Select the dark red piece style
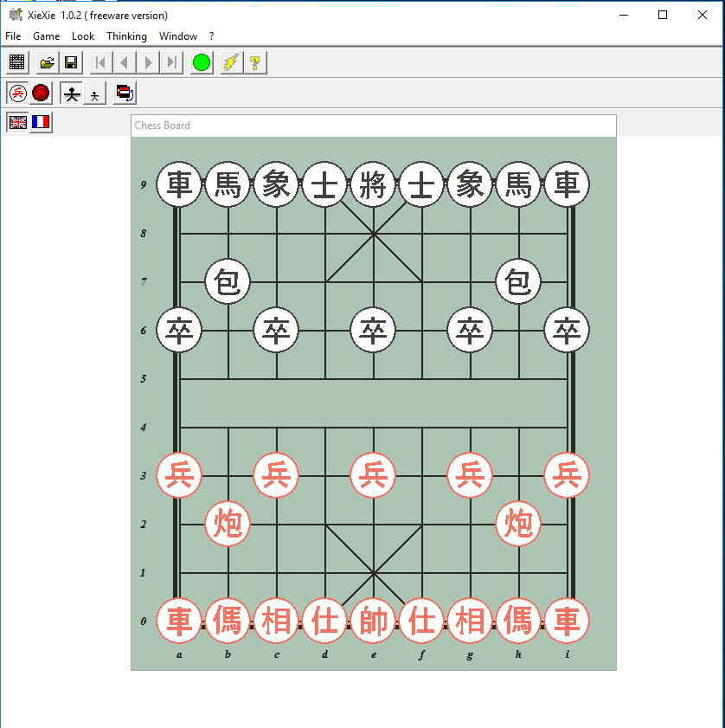This screenshot has width=725, height=728. pyautogui.click(x=41, y=93)
